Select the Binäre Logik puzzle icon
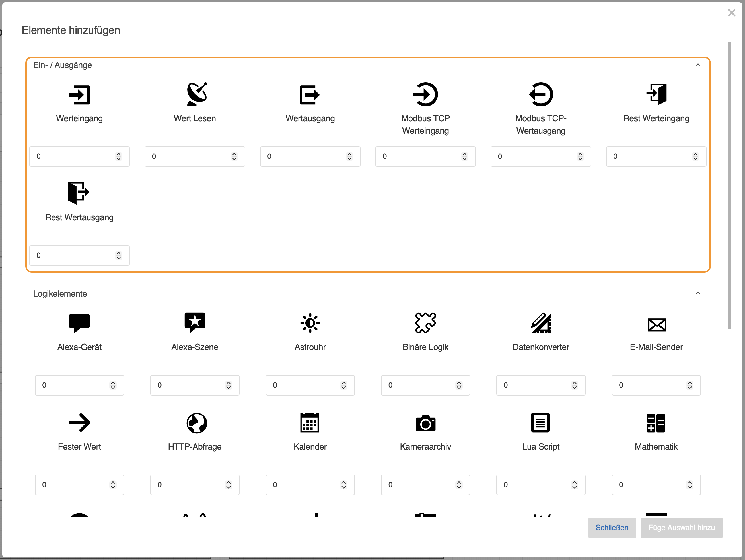Viewport: 745px width, 560px height. tap(425, 323)
